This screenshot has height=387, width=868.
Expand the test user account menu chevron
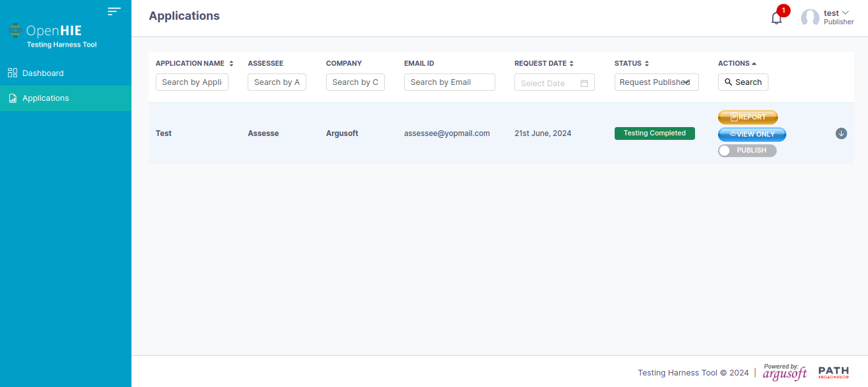tap(846, 13)
